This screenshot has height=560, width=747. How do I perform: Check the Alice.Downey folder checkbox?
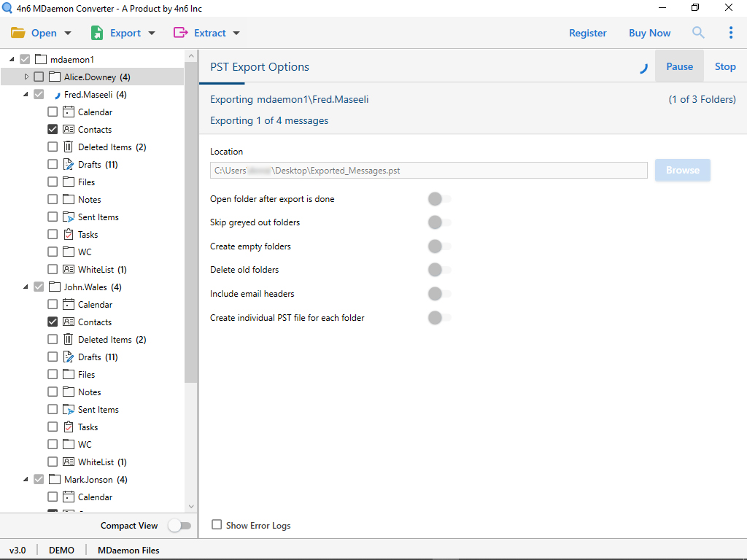pos(39,77)
